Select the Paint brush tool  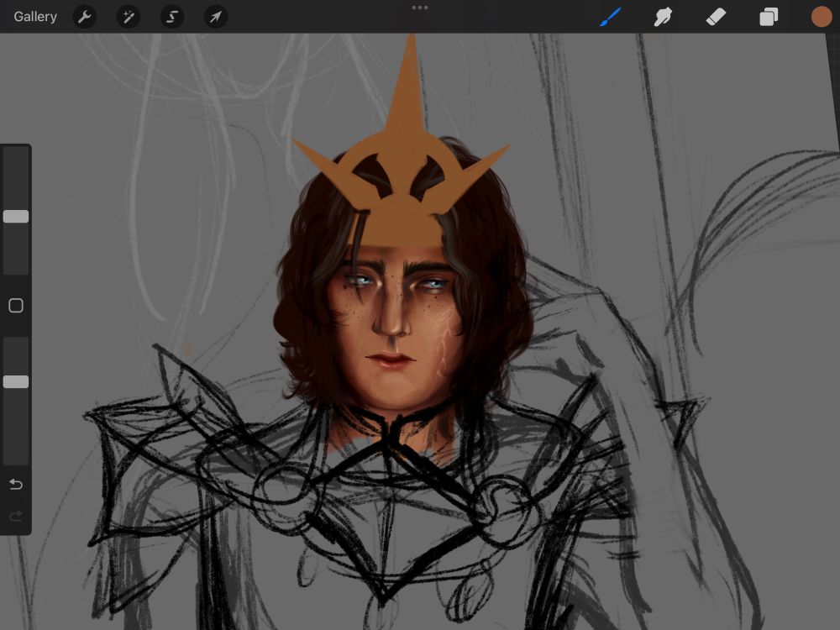coord(611,17)
